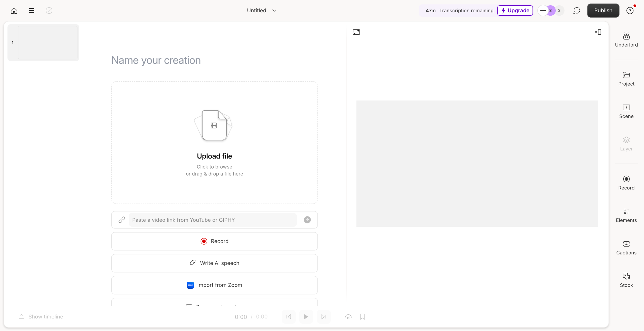Open the Elements panel in sidebar
Screen dimensions: 644x331
[x=626, y=215]
